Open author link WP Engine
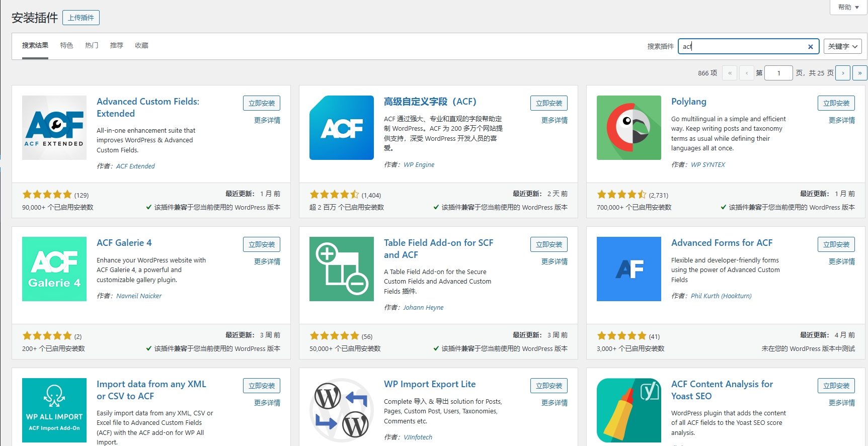This screenshot has height=446, width=868. coord(419,165)
